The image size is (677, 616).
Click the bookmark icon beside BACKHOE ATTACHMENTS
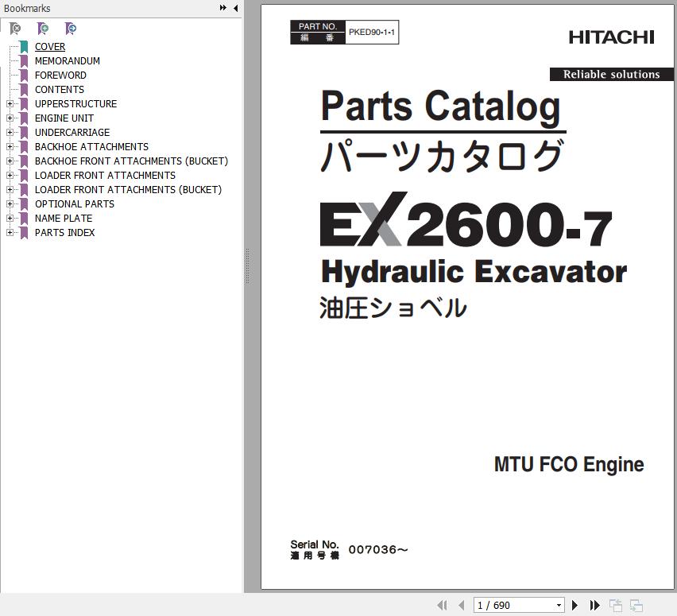coord(24,147)
